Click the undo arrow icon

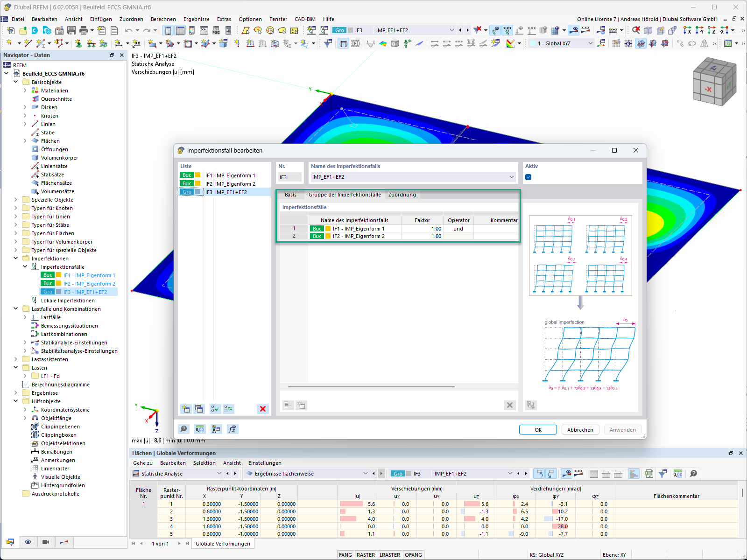click(x=128, y=30)
